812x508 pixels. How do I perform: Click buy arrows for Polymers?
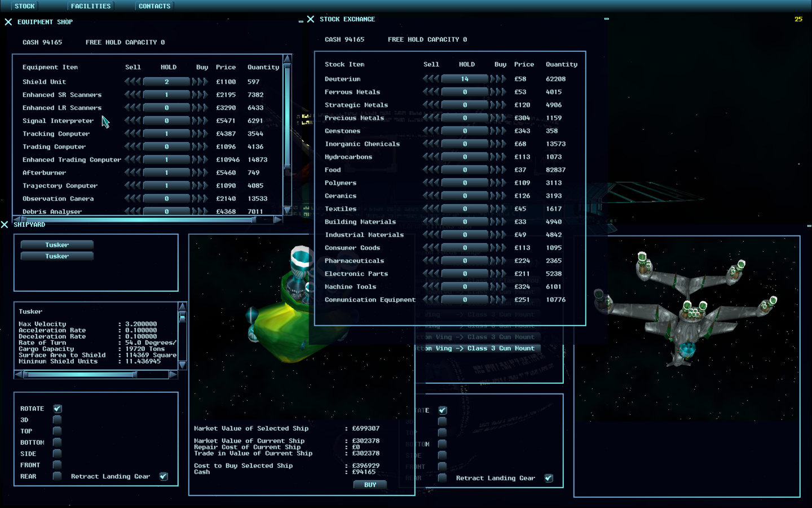pyautogui.click(x=498, y=183)
